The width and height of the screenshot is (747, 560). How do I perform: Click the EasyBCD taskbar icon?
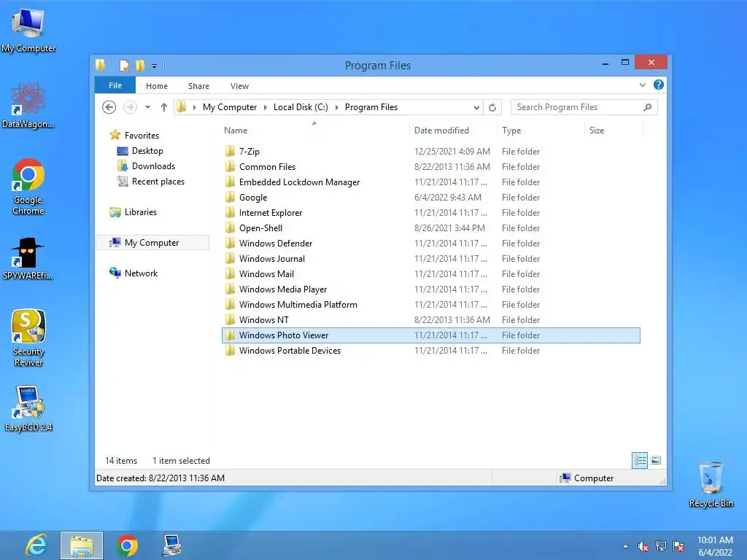tap(171, 545)
